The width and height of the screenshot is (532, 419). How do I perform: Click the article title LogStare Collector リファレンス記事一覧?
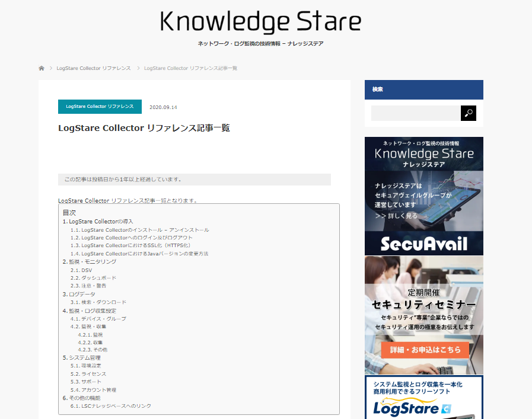(144, 128)
